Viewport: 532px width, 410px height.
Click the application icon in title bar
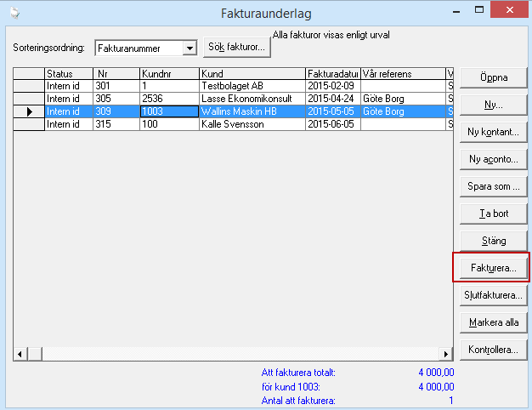click(x=14, y=14)
